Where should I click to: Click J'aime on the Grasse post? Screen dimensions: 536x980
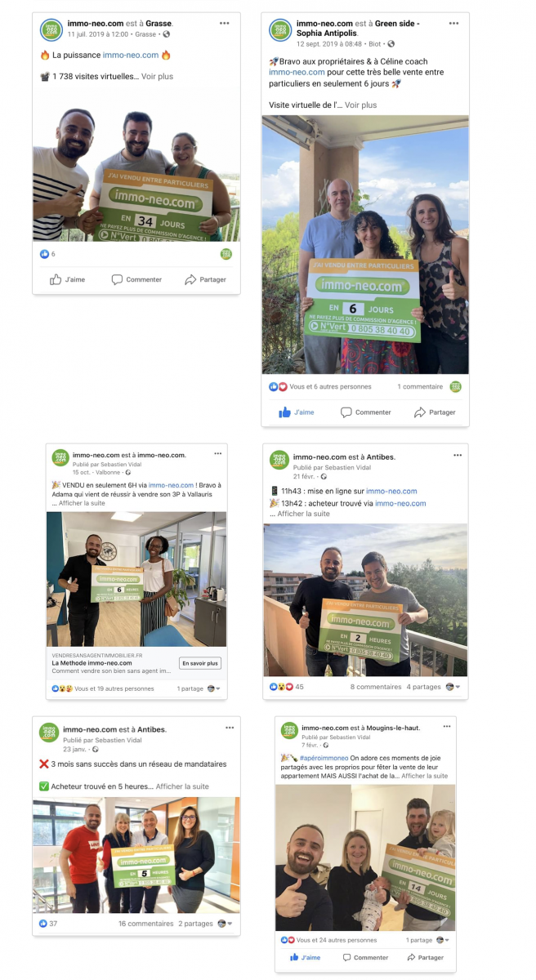coord(67,279)
